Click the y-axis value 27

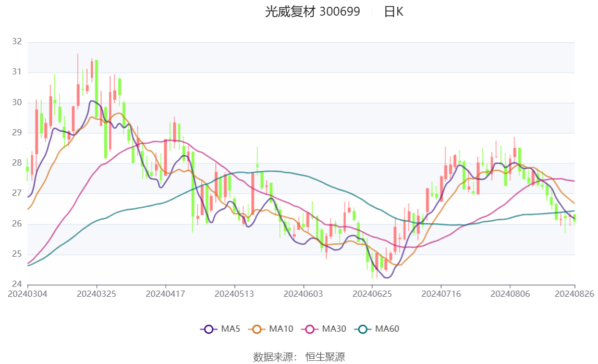(17, 193)
